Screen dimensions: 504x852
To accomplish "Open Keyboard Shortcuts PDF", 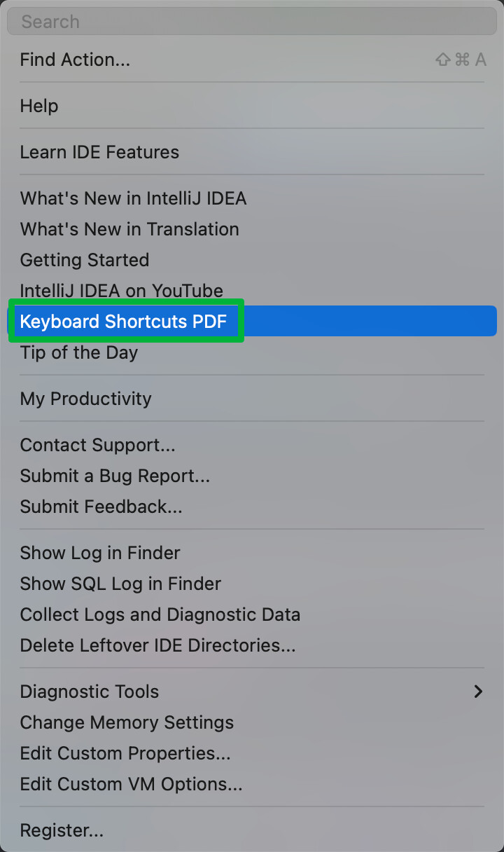I will click(252, 322).
